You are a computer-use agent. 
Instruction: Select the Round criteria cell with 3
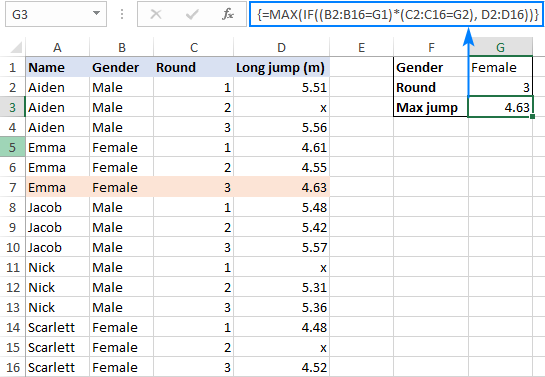click(500, 87)
